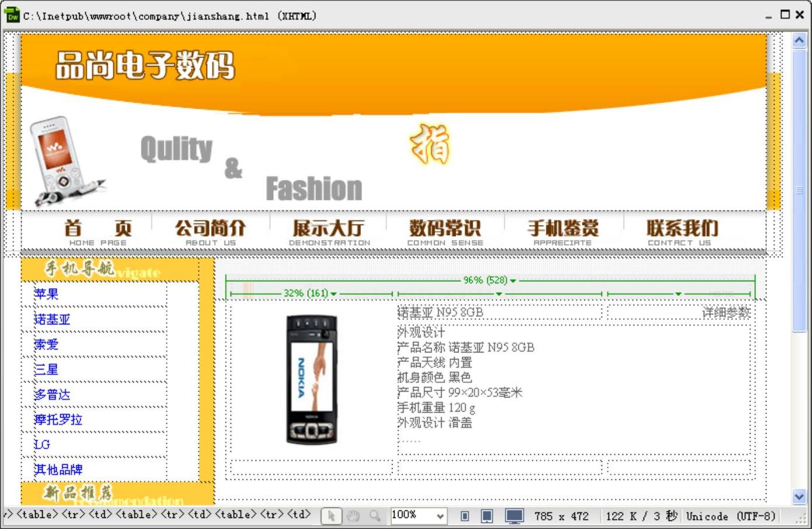Image resolution: width=812 pixels, height=529 pixels.
Task: Open the middle column width arrow menu
Action: tap(498, 293)
